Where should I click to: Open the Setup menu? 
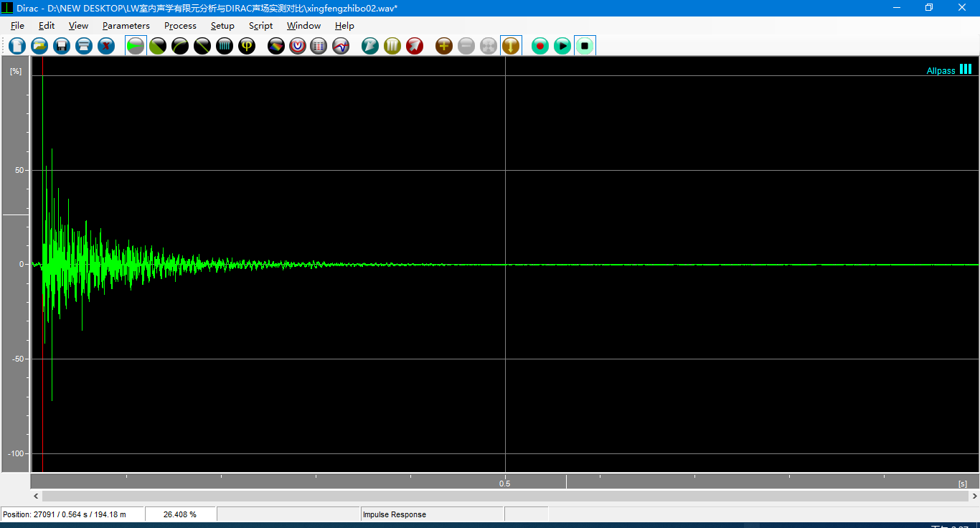pos(222,26)
